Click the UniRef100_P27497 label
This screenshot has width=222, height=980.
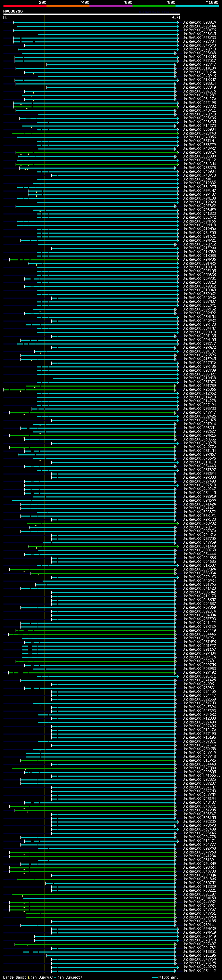[199, 944]
